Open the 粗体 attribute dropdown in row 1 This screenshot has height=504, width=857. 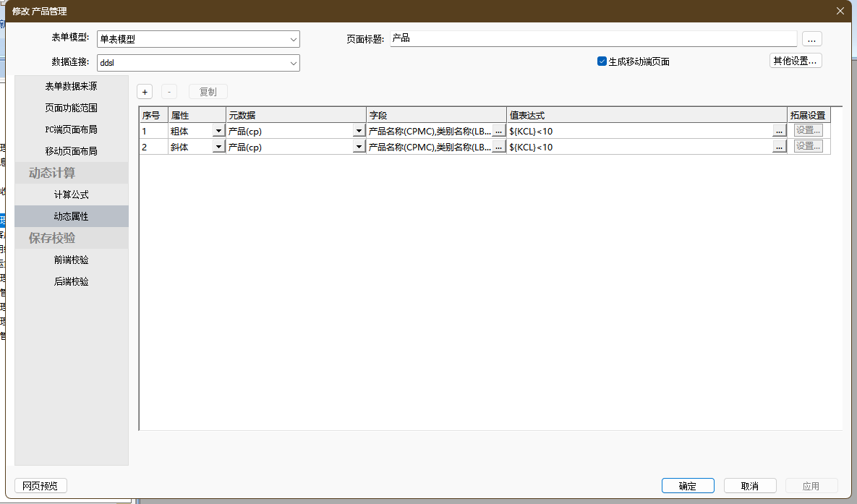[x=218, y=131]
